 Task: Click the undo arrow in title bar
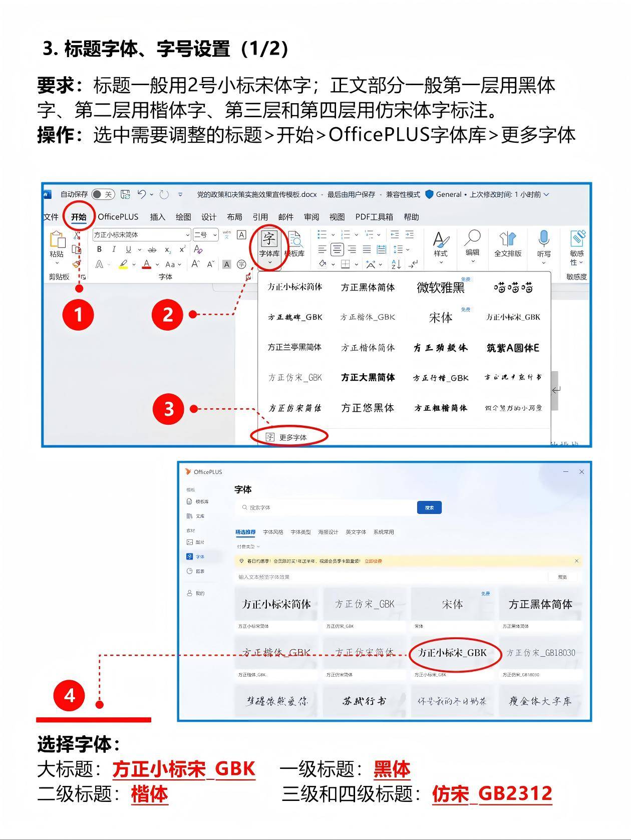click(142, 194)
